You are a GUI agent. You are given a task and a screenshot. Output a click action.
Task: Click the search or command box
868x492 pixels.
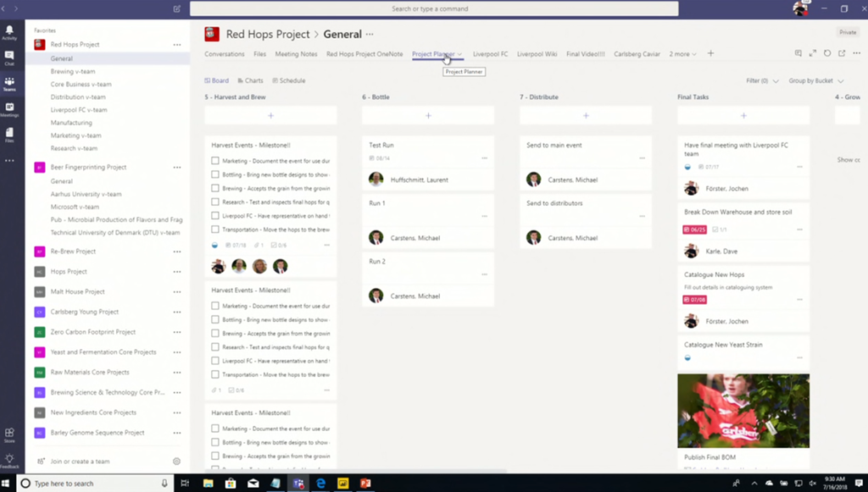pyautogui.click(x=434, y=8)
